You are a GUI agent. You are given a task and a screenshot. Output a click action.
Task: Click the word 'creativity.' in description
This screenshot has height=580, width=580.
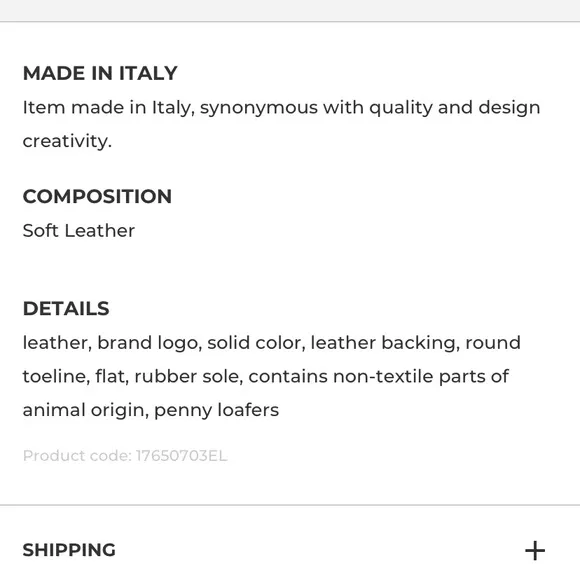pyautogui.click(x=67, y=141)
